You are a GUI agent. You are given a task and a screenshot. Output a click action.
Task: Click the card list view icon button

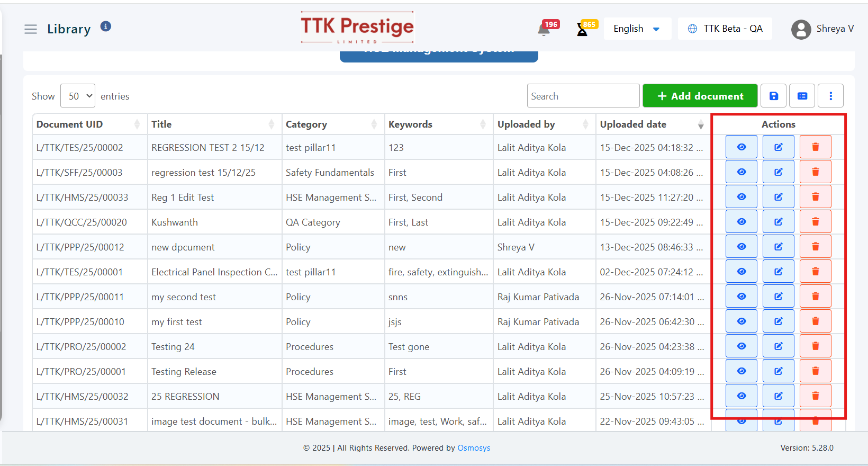802,96
